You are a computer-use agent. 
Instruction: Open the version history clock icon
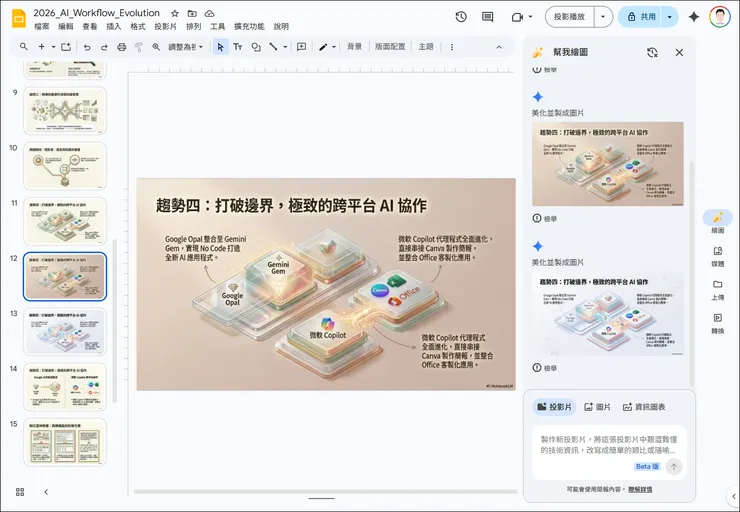[461, 17]
